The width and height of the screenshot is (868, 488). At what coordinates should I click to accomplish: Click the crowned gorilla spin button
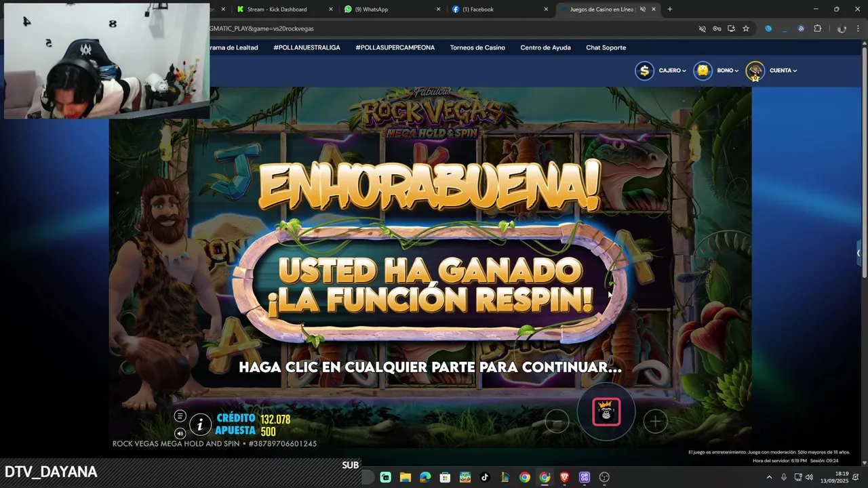point(606,412)
